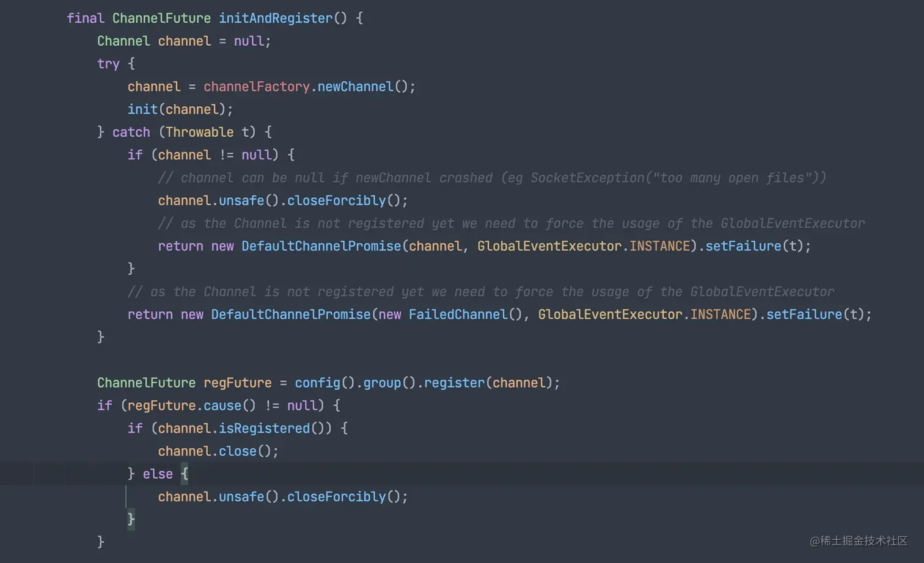This screenshot has width=924, height=563.
Task: Click the 'else' keyword
Action: click(x=158, y=474)
